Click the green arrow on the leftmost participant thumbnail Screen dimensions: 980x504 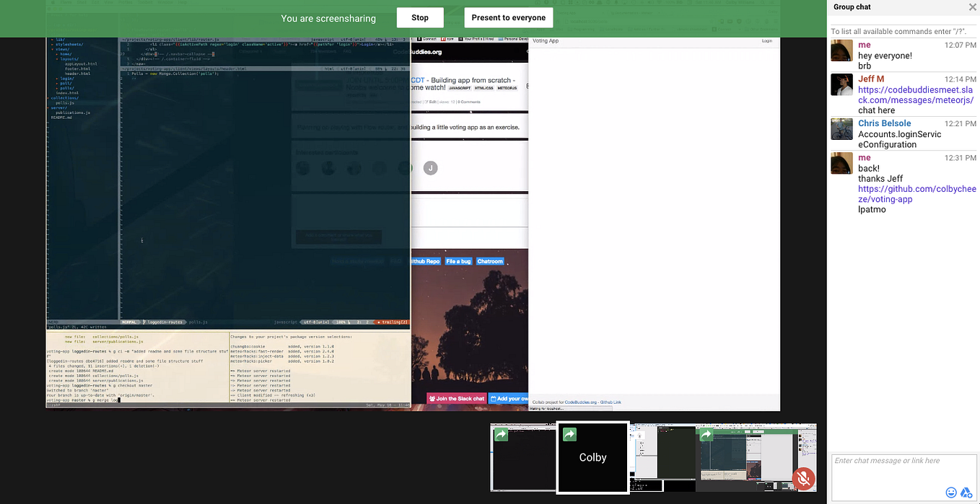pos(502,434)
